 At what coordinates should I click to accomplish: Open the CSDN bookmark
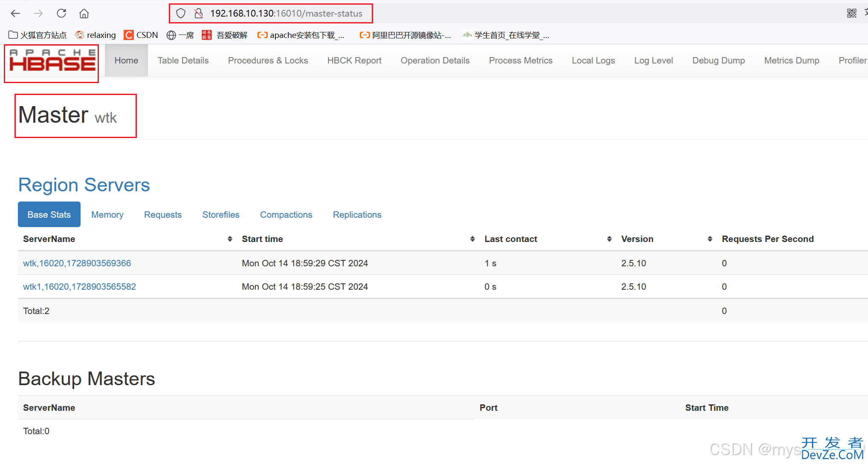[141, 35]
